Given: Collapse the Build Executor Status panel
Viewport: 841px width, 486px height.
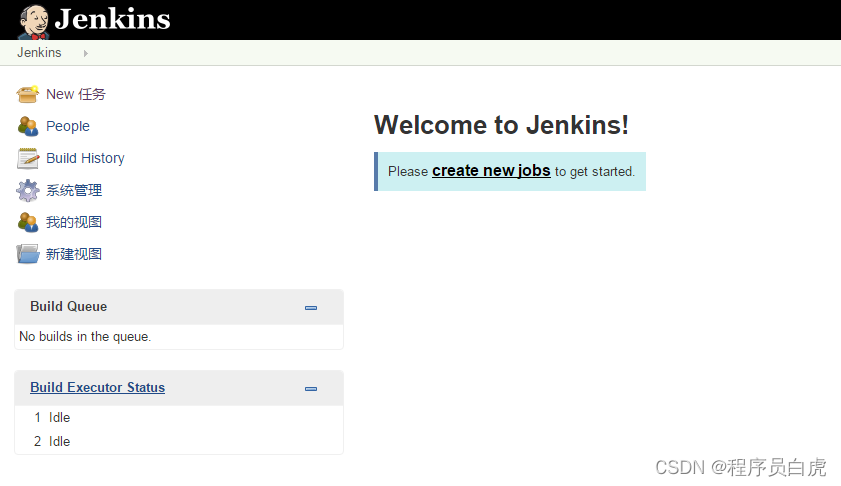Looking at the screenshot, I should coord(311,389).
